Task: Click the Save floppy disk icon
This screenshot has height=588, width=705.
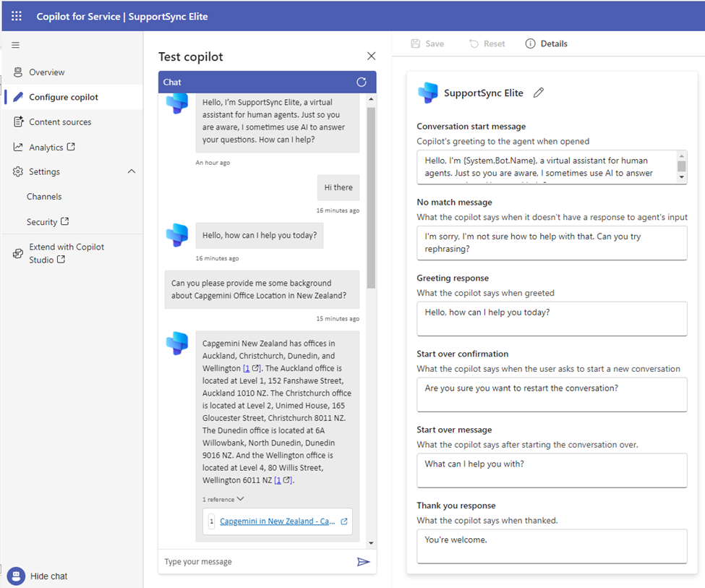Action: [416, 43]
